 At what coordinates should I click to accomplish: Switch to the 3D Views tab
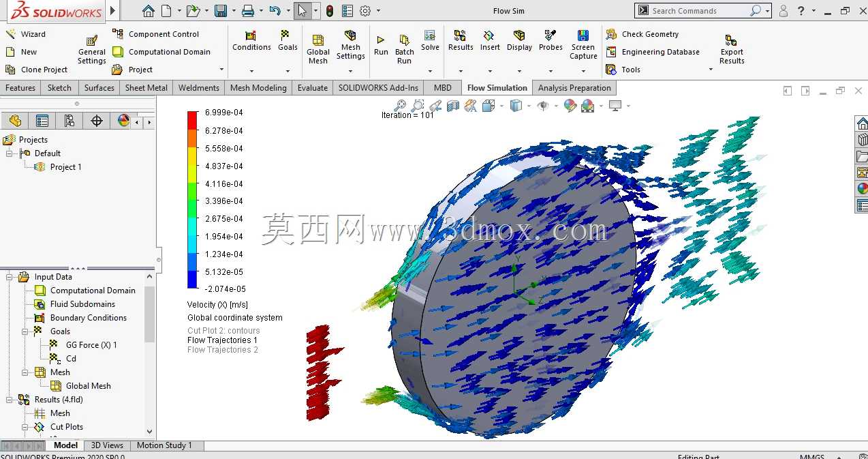(x=107, y=445)
